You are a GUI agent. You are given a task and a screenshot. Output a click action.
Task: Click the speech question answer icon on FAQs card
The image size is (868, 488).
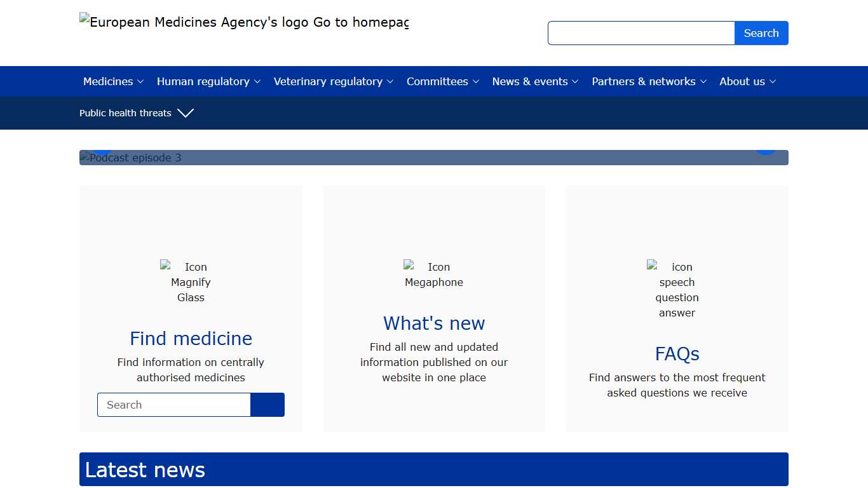(x=677, y=290)
